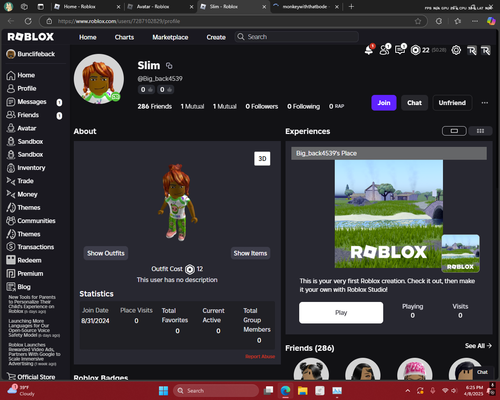Copy the display name icon next to Slim

click(169, 66)
